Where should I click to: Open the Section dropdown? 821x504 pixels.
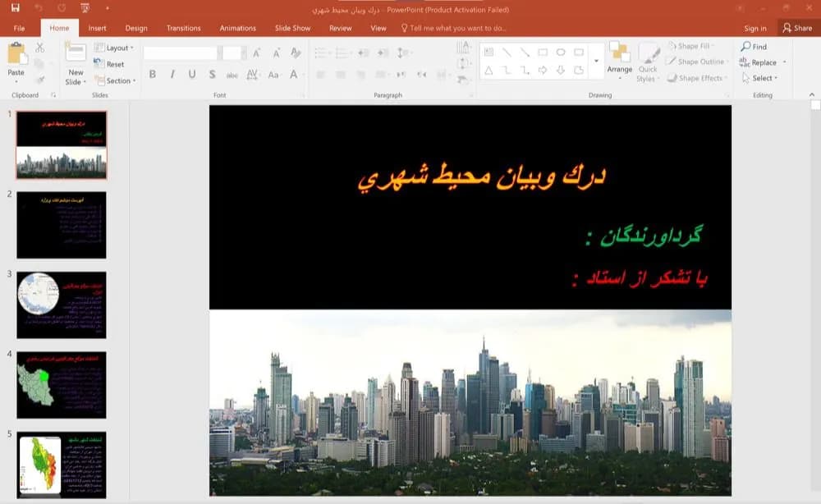tap(115, 80)
